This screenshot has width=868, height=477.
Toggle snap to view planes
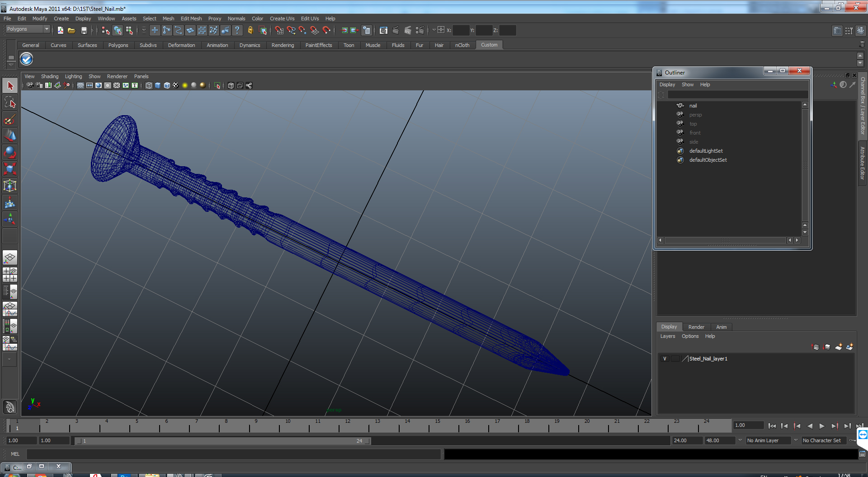[315, 30]
